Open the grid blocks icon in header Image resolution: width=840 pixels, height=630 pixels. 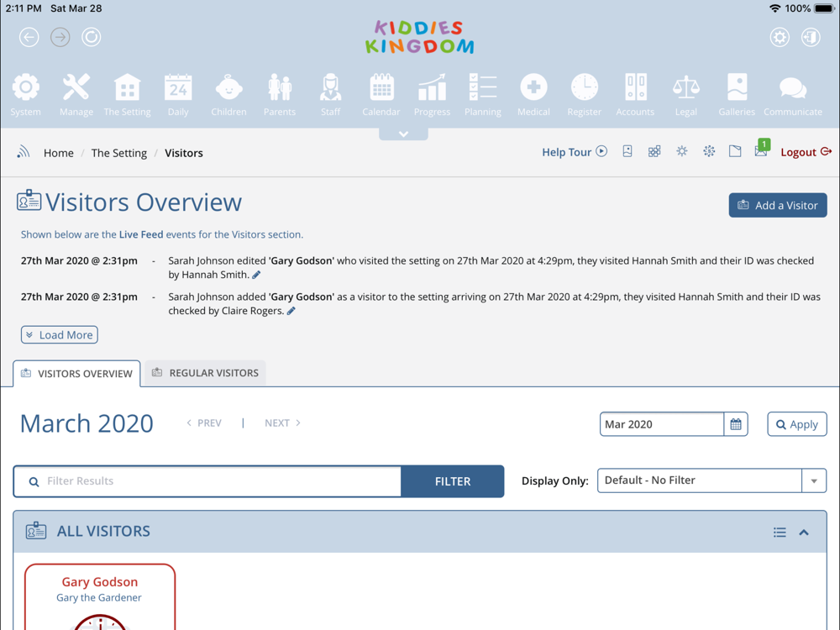tap(654, 151)
